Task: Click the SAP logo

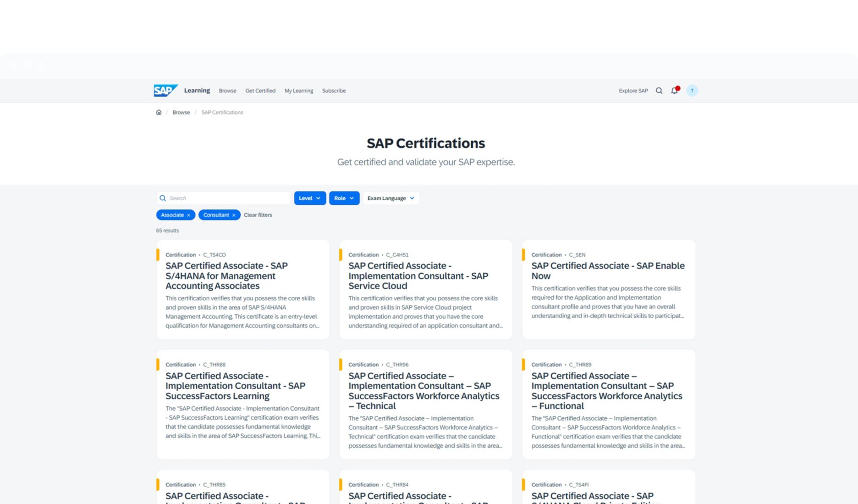Action: point(165,90)
